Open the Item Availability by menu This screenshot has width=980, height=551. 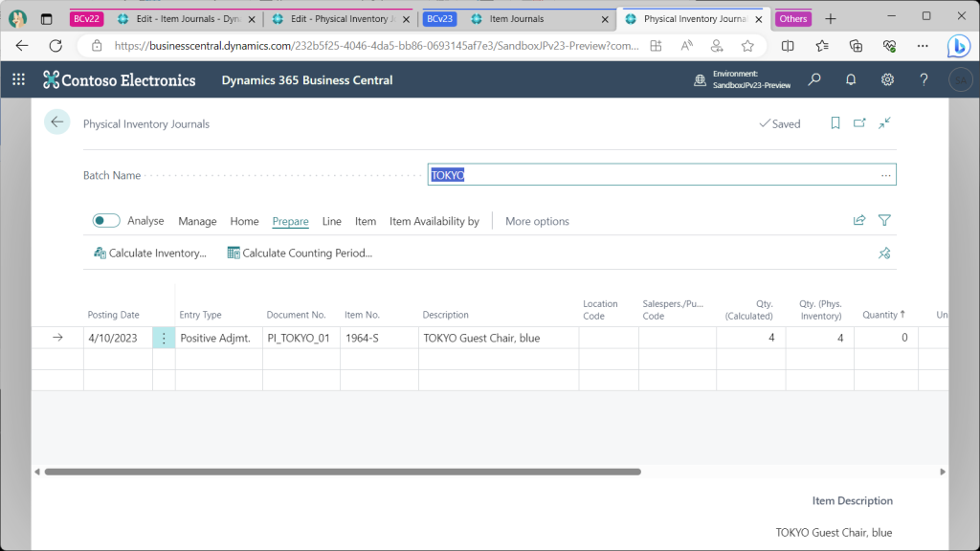click(x=434, y=221)
